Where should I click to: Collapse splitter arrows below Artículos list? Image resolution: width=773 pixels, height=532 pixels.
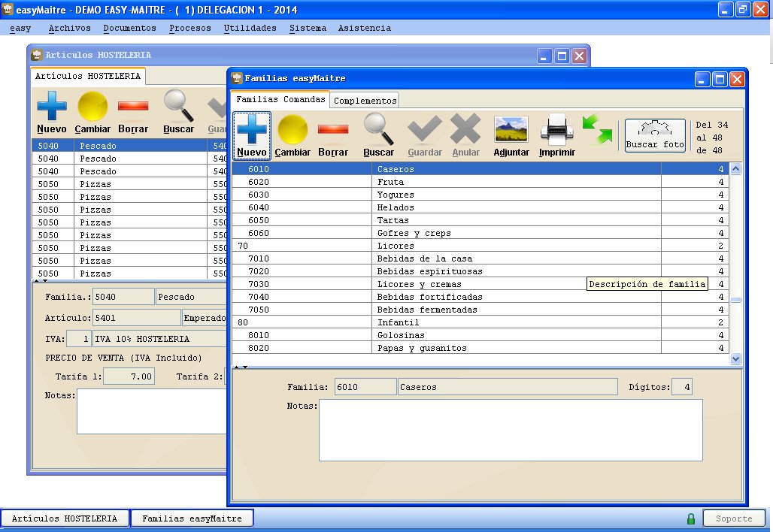click(41, 281)
